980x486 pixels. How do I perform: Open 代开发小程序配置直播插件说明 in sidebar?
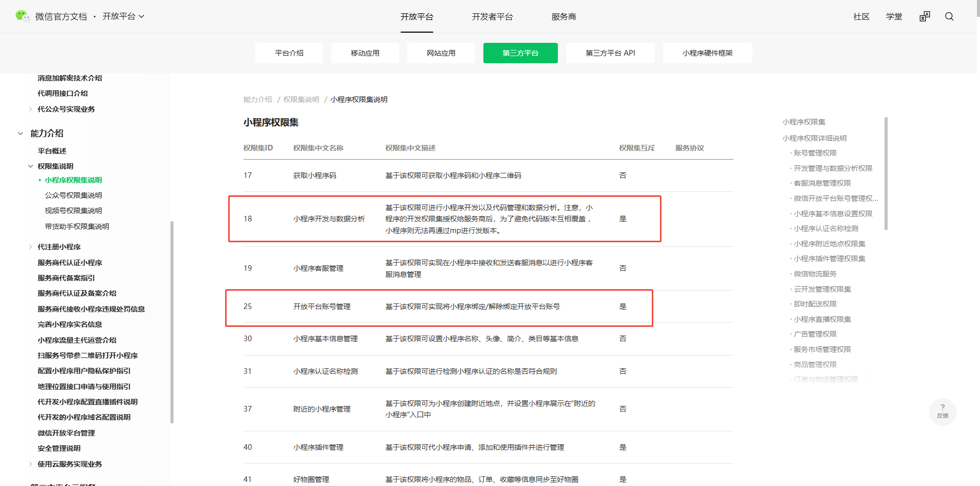coord(88,402)
